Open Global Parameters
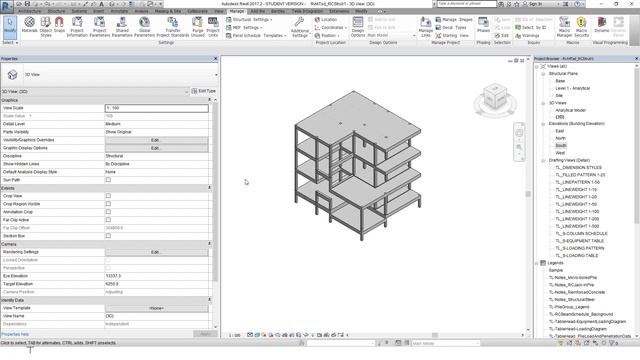Screen dimensions: 640x360 coord(144,27)
